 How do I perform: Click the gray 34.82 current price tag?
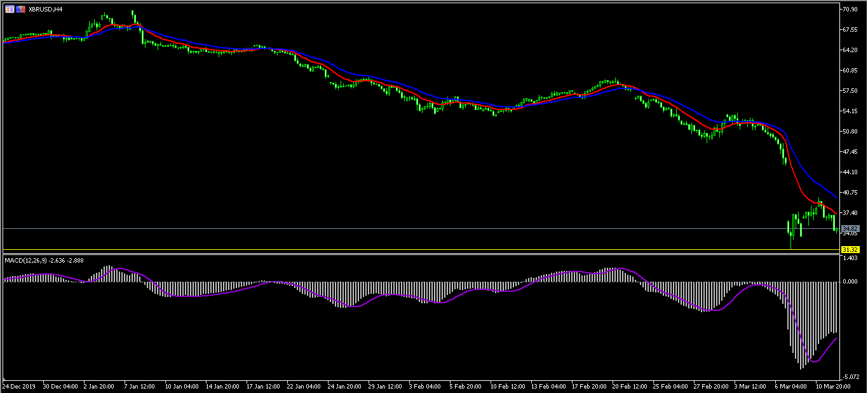[850, 228]
